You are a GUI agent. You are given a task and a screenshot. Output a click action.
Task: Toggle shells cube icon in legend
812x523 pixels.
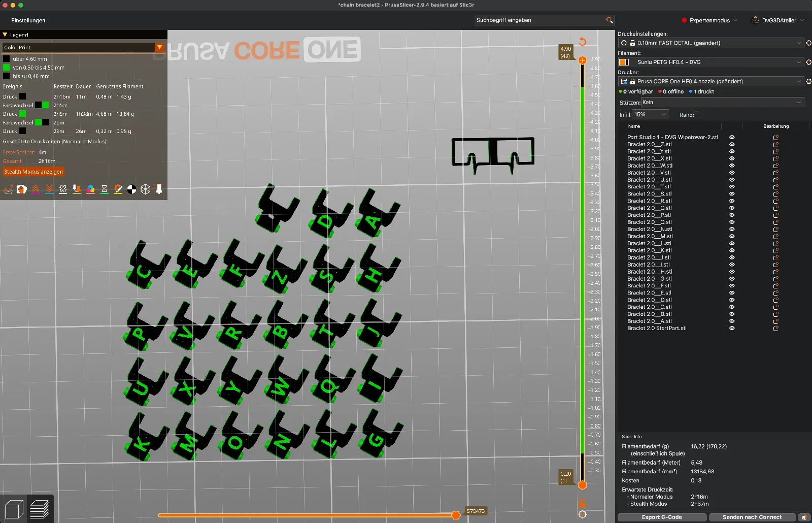coord(145,189)
